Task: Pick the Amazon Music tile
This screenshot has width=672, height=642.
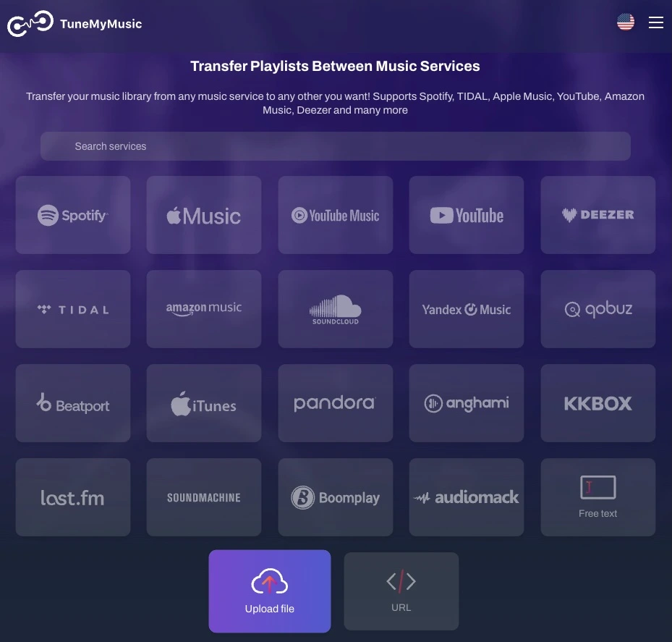Action: [204, 309]
